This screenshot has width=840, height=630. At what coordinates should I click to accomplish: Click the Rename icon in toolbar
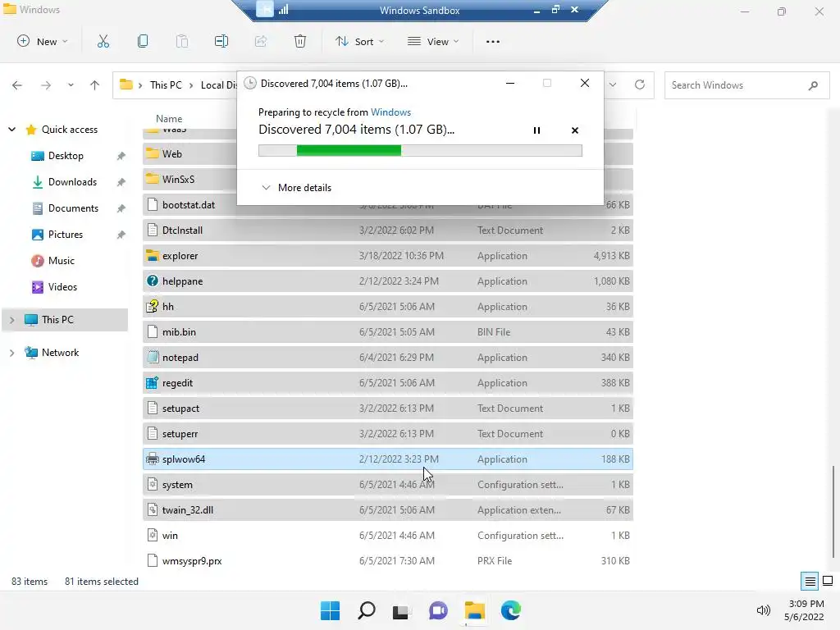pos(221,41)
